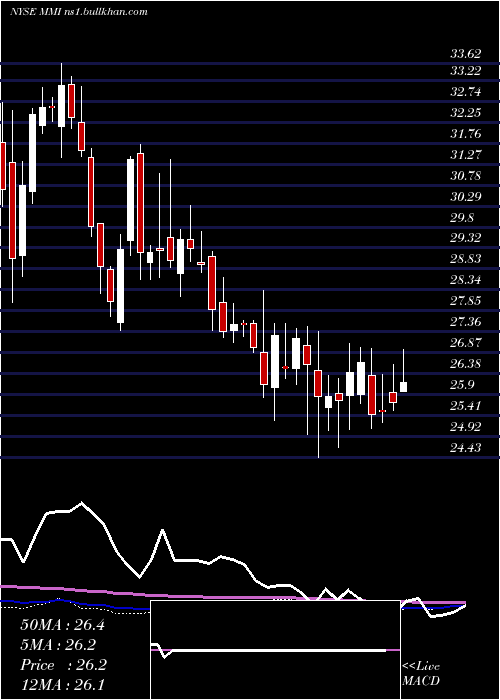Click the 26.87 price axis label
Screen dimensions: 500x700
click(x=466, y=342)
